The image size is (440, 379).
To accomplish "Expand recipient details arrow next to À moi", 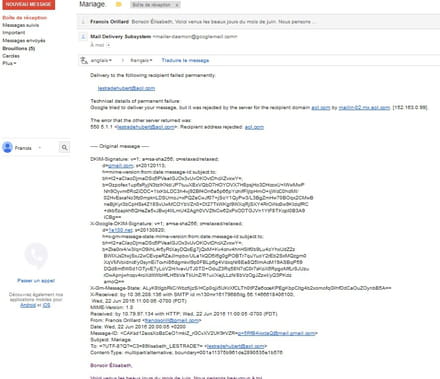I will point(108,45).
